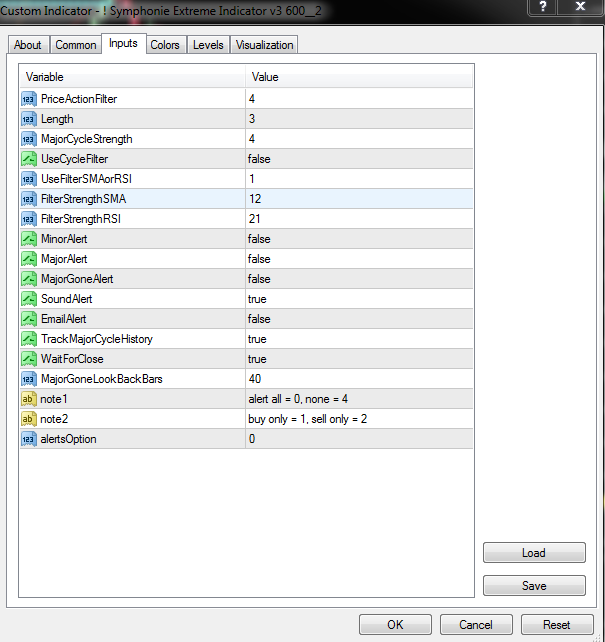The image size is (605, 642).
Task: Click the boolean icon beside SoundAlert
Action: [29, 299]
